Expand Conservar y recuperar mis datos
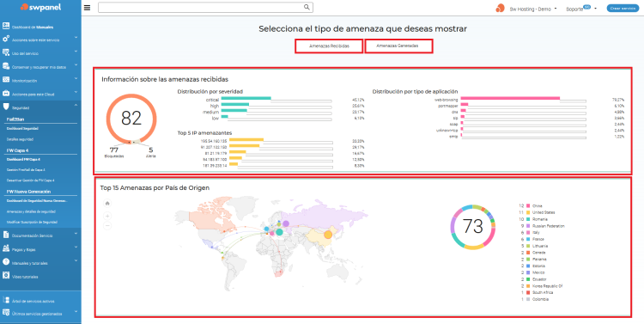The width and height of the screenshot is (644, 324). [x=76, y=64]
